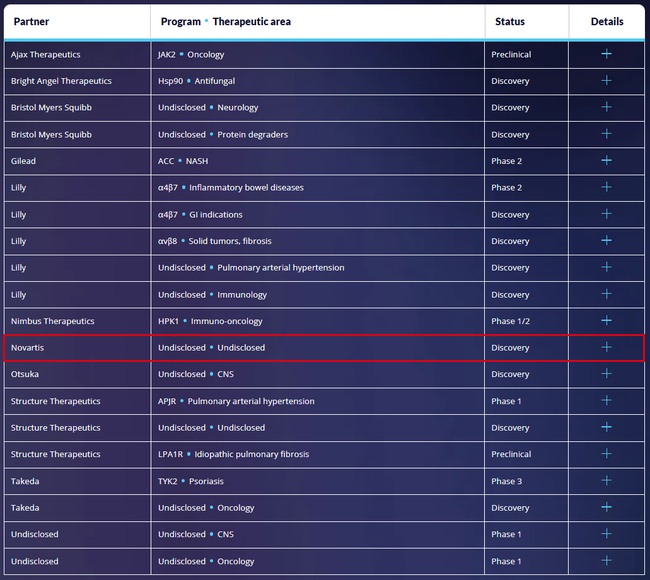Expand Lilly GI indications details

pyautogui.click(x=606, y=214)
